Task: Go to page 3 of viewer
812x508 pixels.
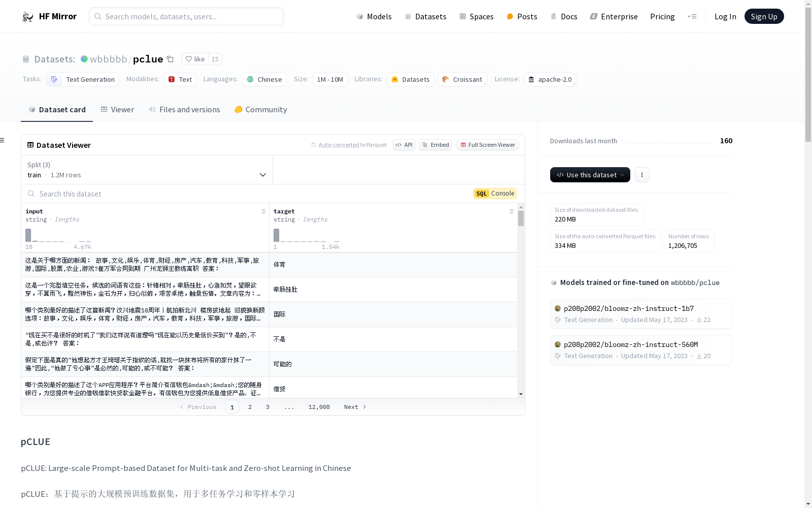Action: pyautogui.click(x=267, y=407)
